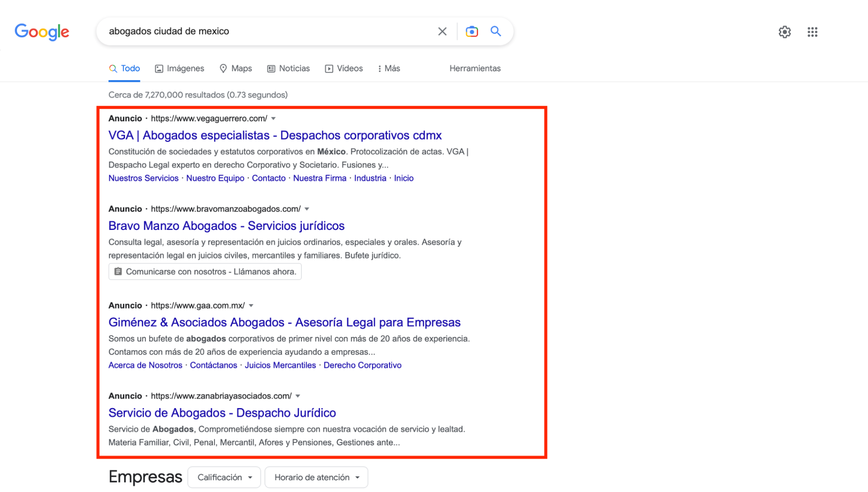This screenshot has width=868, height=492.
Task: Click Derecho Corporativo sitelink
Action: tap(362, 365)
